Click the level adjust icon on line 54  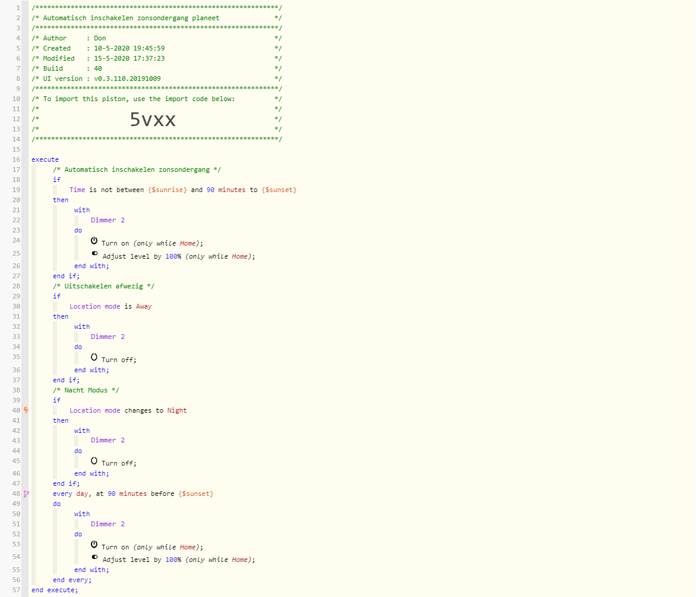click(x=94, y=557)
